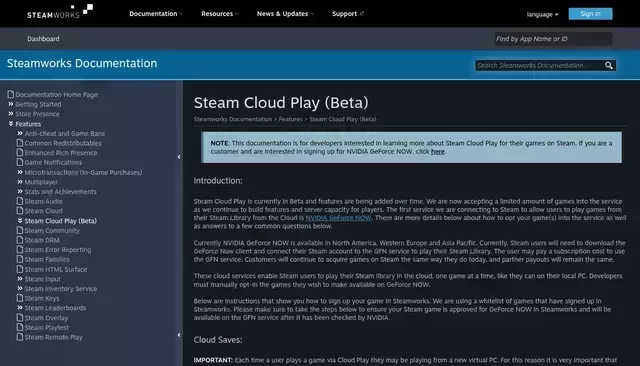Open the Resources menu
Viewport: 640px width, 366px height.
click(220, 13)
